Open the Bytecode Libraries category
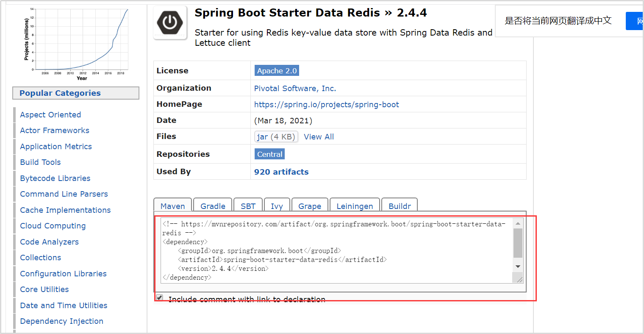The height and width of the screenshot is (334, 644). click(55, 178)
